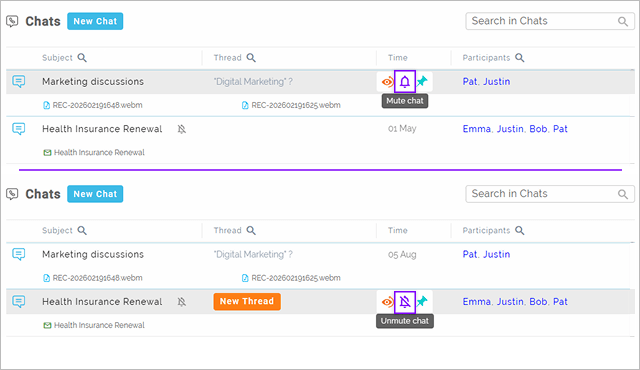The height and width of the screenshot is (370, 640).
Task: Click the Chats phone-bubble icon in lower header
Action: click(12, 194)
